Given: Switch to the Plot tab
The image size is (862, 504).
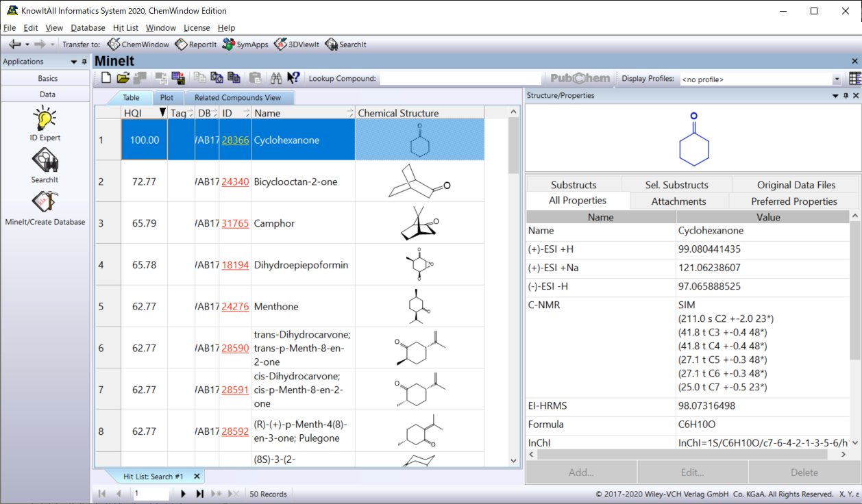Looking at the screenshot, I should (167, 98).
